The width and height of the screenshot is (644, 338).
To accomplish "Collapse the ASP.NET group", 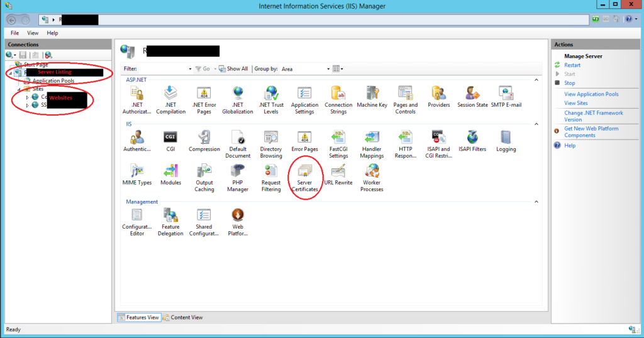I will (536, 80).
